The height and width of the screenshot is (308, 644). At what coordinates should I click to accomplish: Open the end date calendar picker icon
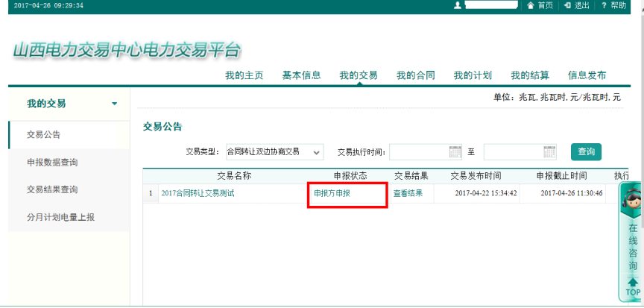point(549,152)
